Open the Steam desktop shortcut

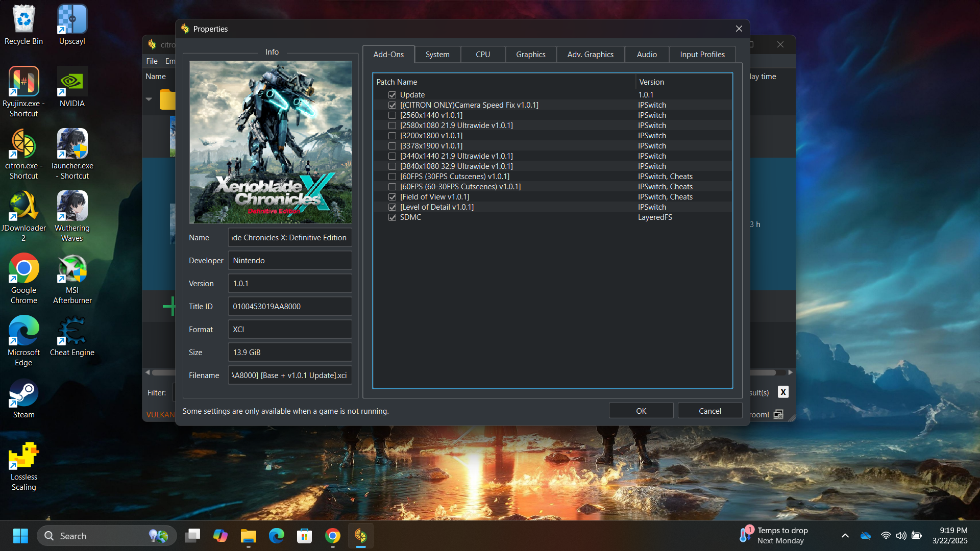[x=23, y=398]
